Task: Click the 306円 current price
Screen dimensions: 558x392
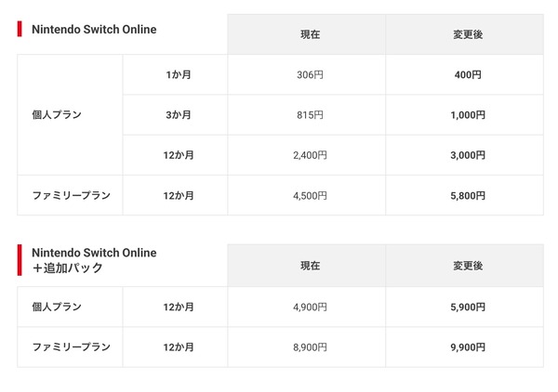Action: pos(310,75)
